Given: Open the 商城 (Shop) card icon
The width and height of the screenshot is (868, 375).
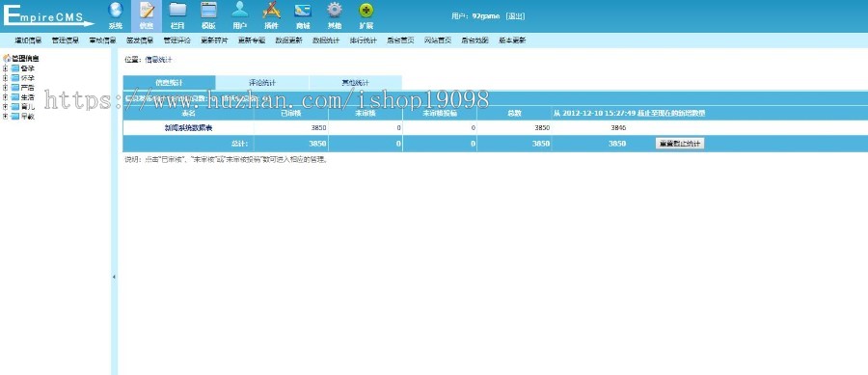Looking at the screenshot, I should pyautogui.click(x=303, y=11).
